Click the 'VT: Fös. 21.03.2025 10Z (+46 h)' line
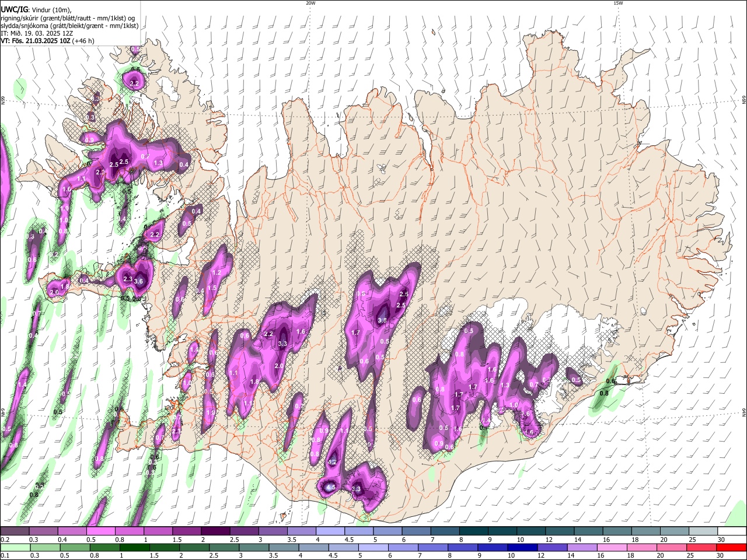747x560 pixels. click(x=47, y=41)
